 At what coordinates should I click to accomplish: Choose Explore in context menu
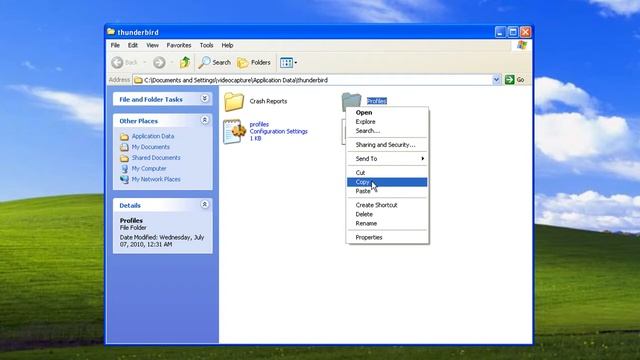tap(387, 122)
